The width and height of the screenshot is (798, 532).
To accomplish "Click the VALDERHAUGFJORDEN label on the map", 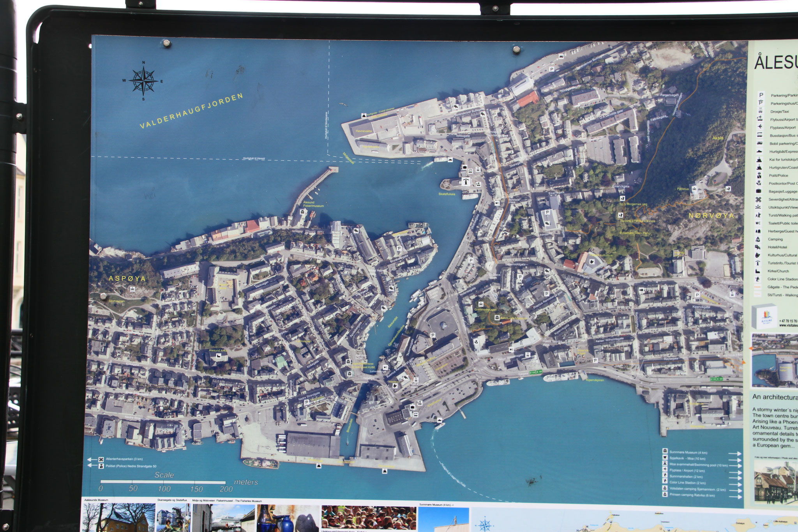I will pos(191,111).
